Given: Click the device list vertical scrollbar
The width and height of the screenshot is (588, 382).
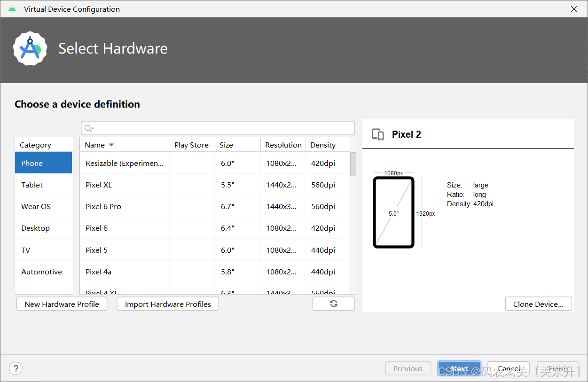Looking at the screenshot, I should pos(353,164).
